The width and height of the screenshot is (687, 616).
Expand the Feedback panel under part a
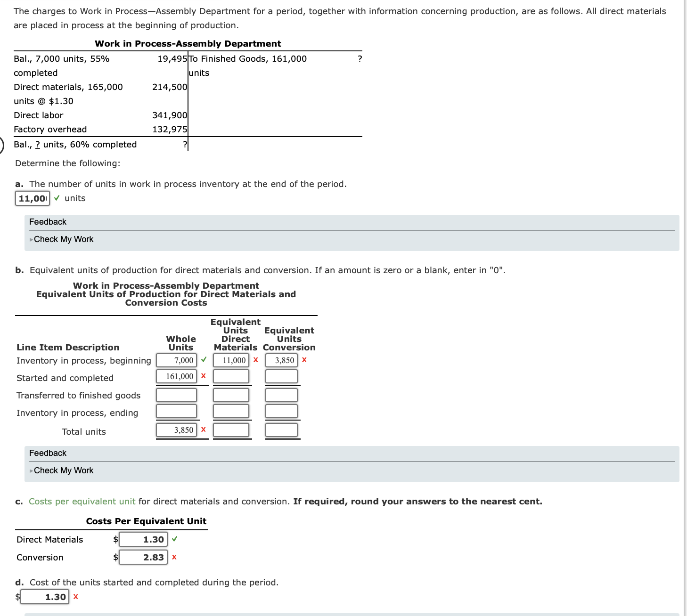(x=47, y=221)
